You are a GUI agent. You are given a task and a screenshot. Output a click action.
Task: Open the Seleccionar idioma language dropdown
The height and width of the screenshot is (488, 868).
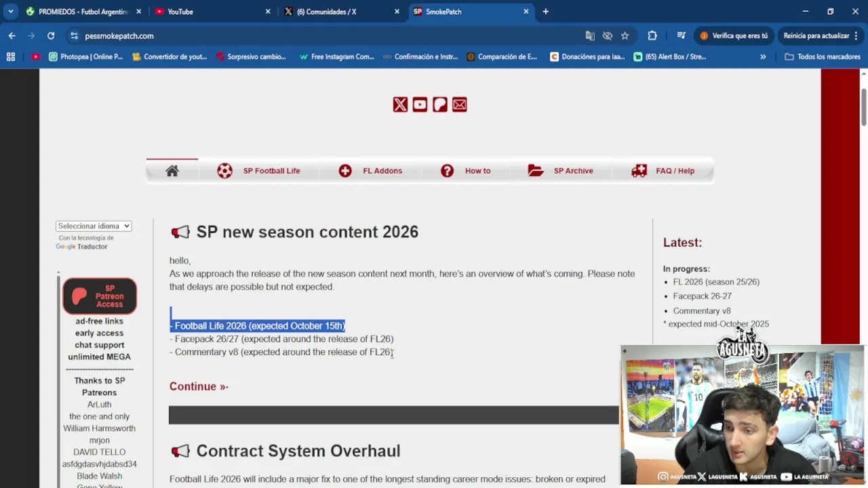point(94,226)
